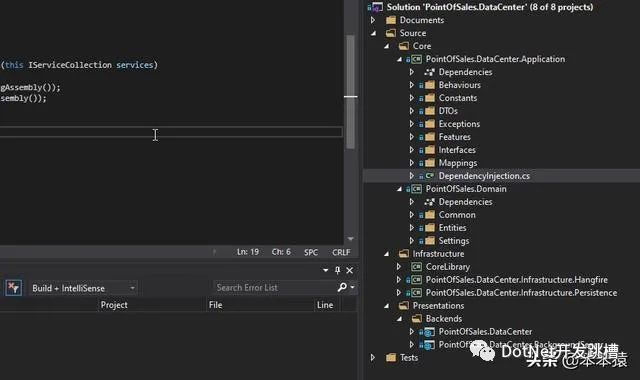Click the PointOfSales.DataCenter web project icon
The width and height of the screenshot is (640, 380).
pos(429,332)
